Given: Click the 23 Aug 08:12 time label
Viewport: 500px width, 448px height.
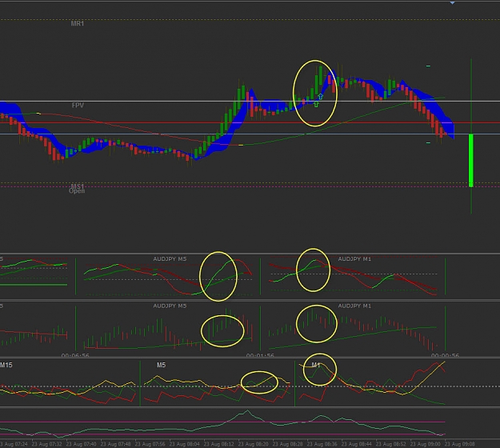Looking at the screenshot, I should point(218,443).
